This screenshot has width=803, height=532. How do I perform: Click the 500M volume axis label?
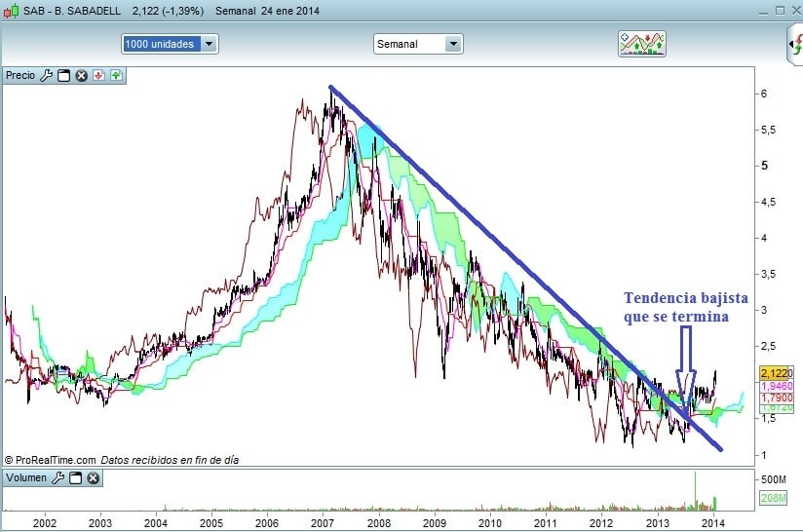(x=774, y=479)
